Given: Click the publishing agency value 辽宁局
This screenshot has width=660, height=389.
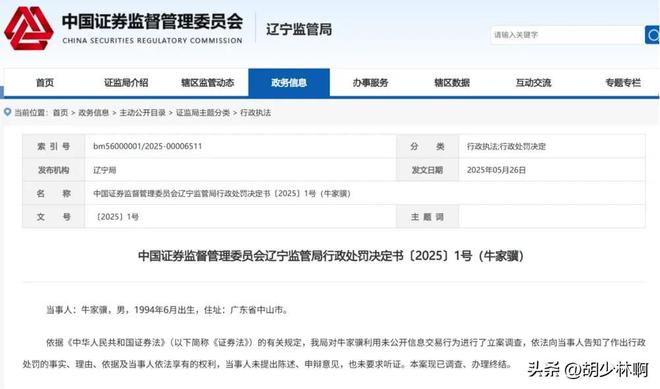Looking at the screenshot, I should point(105,170).
